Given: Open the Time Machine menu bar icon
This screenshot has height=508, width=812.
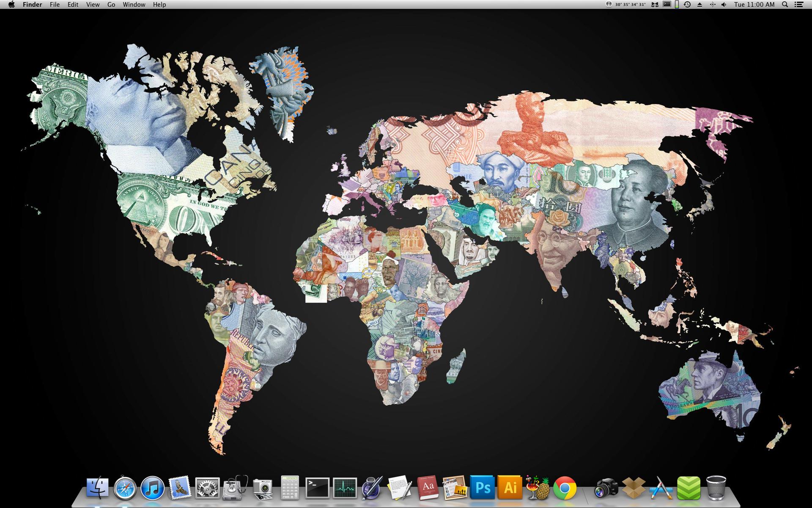Looking at the screenshot, I should click(687, 5).
